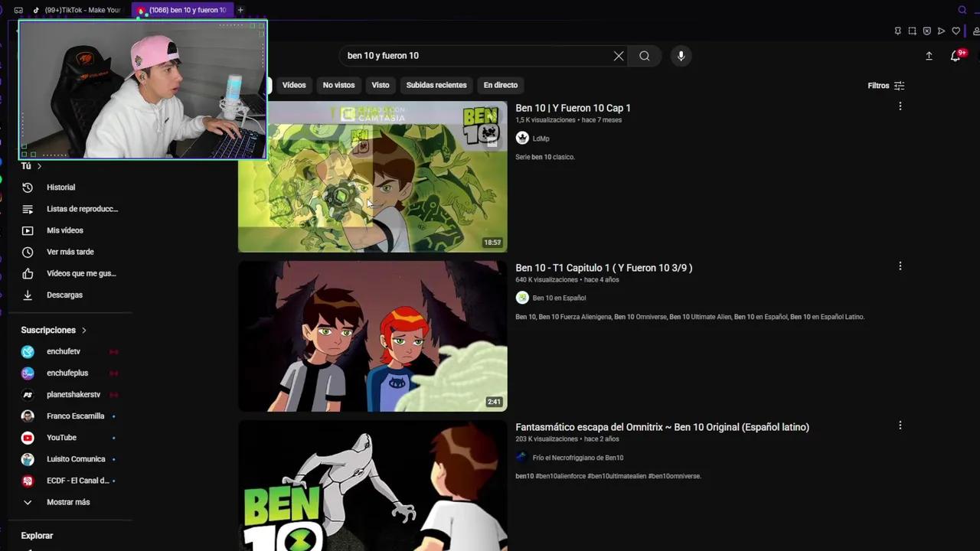
Task: Open Listas de reproducción in the sidebar
Action: [x=70, y=209]
